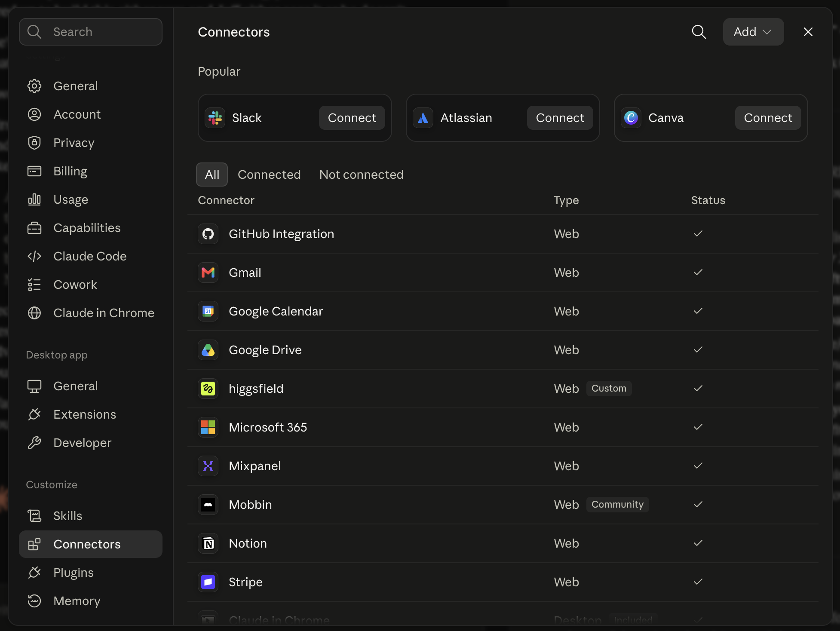
Task: Open the Mixpanel connector row
Action: click(503, 466)
